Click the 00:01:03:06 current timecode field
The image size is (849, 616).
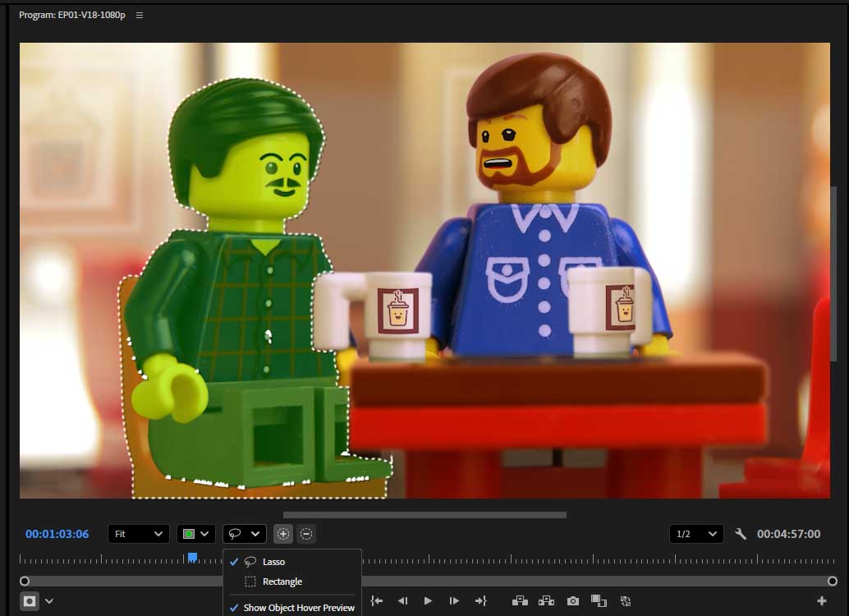[x=57, y=534]
